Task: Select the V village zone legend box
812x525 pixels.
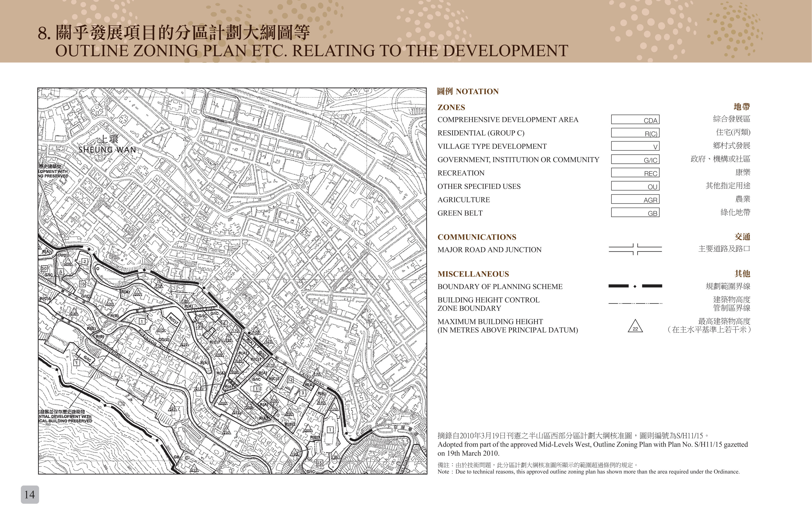Action: [635, 146]
